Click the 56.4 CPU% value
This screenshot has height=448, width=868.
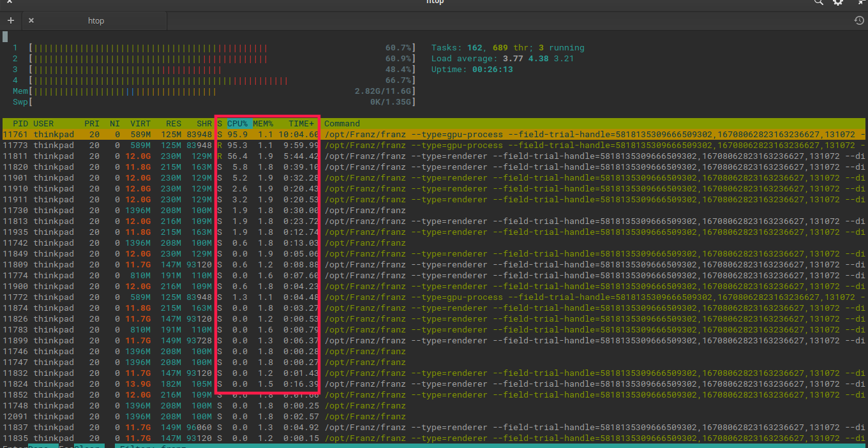click(237, 156)
